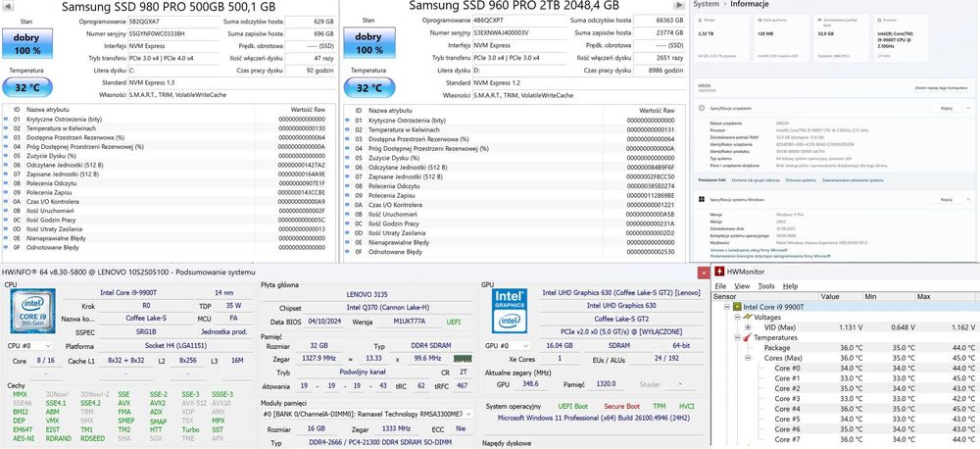Open the View menu in HWMonitor
This screenshot has height=449, width=980.
pos(742,286)
